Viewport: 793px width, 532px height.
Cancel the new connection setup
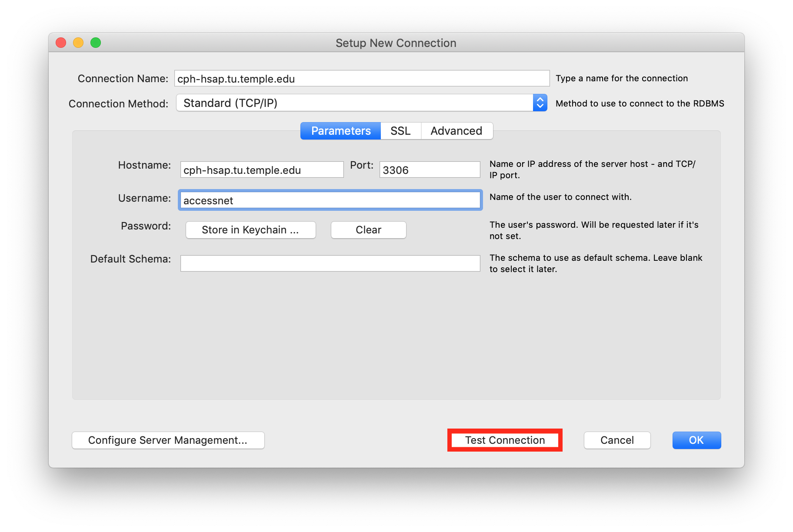pos(617,440)
